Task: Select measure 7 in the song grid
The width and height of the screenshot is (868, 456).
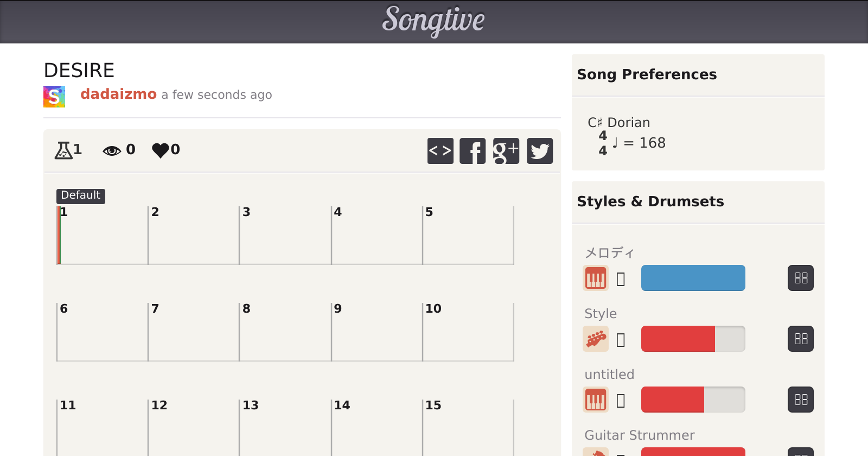Action: [x=193, y=332]
